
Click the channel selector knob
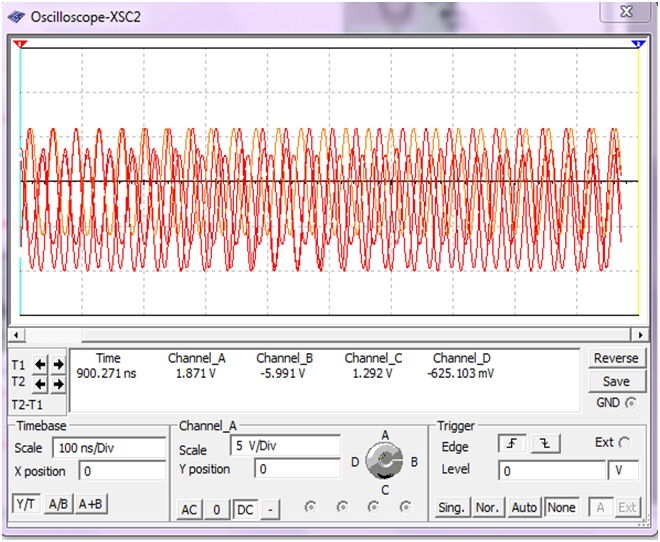(x=382, y=460)
